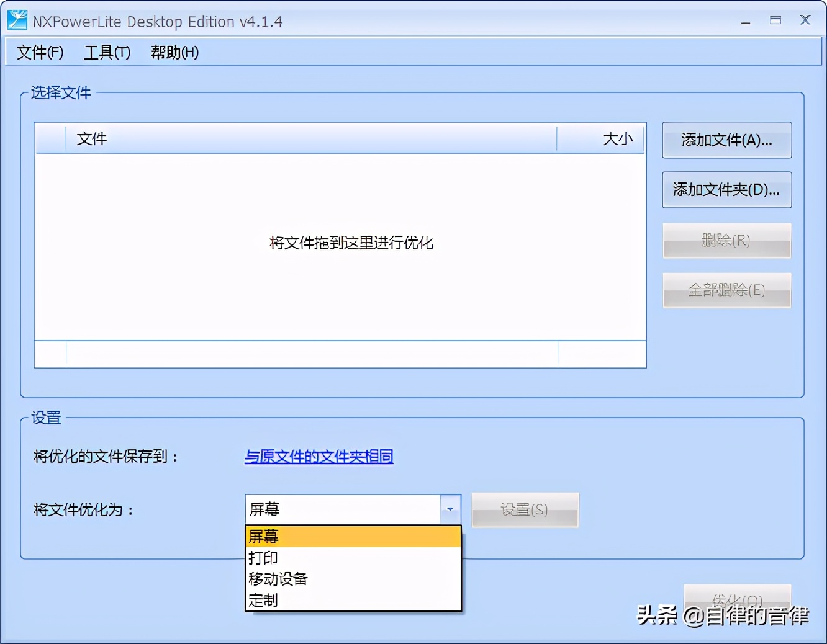Open the 文件(F) menu
This screenshot has height=644, width=827.
40,52
